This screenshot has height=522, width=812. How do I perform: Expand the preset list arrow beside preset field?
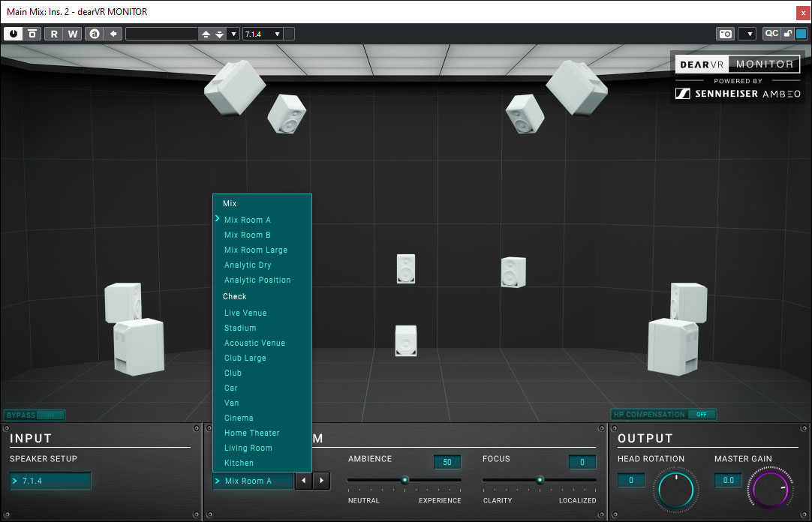tap(233, 34)
